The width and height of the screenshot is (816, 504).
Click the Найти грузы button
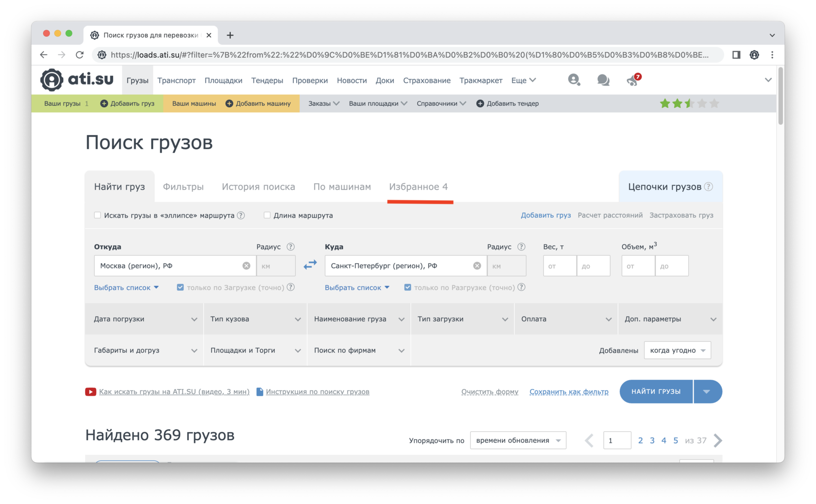click(x=656, y=391)
